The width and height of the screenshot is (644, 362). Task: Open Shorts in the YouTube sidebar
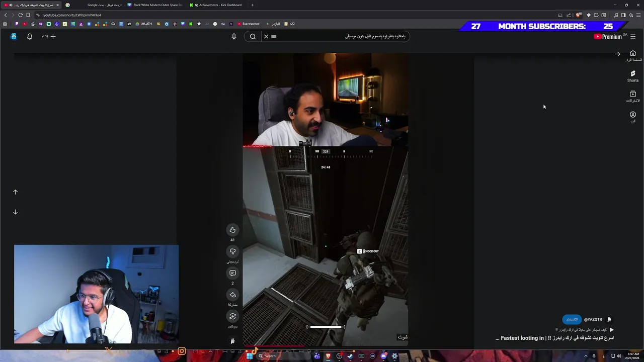click(633, 76)
